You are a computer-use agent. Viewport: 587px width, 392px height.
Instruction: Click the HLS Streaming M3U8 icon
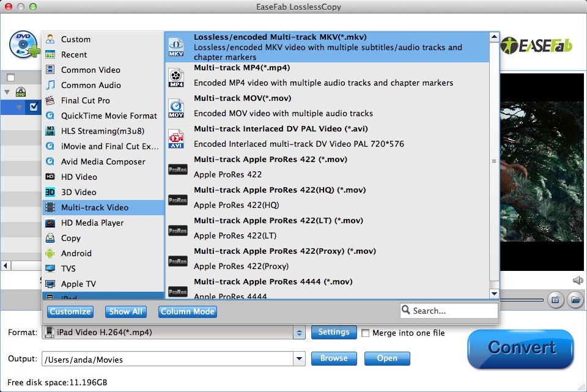pos(50,131)
